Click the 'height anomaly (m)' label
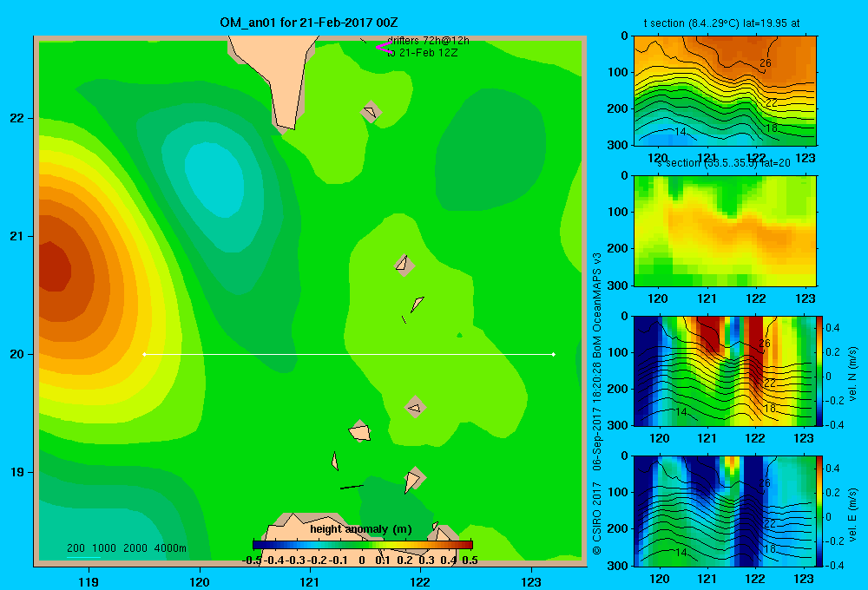868x590 pixels. 361,529
